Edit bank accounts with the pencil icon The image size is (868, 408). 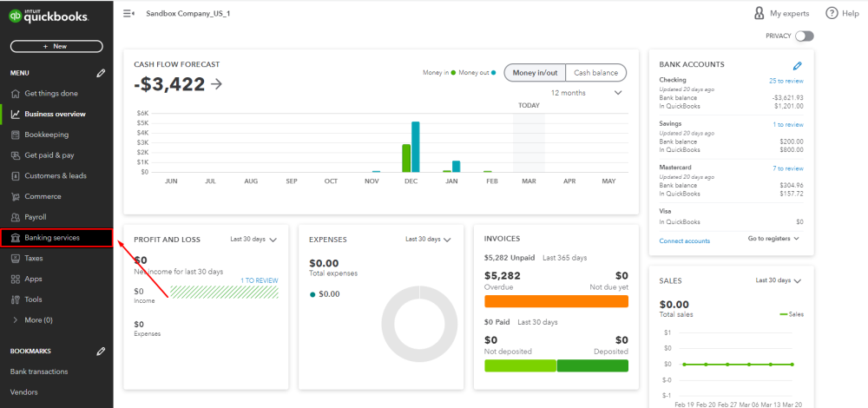point(797,66)
